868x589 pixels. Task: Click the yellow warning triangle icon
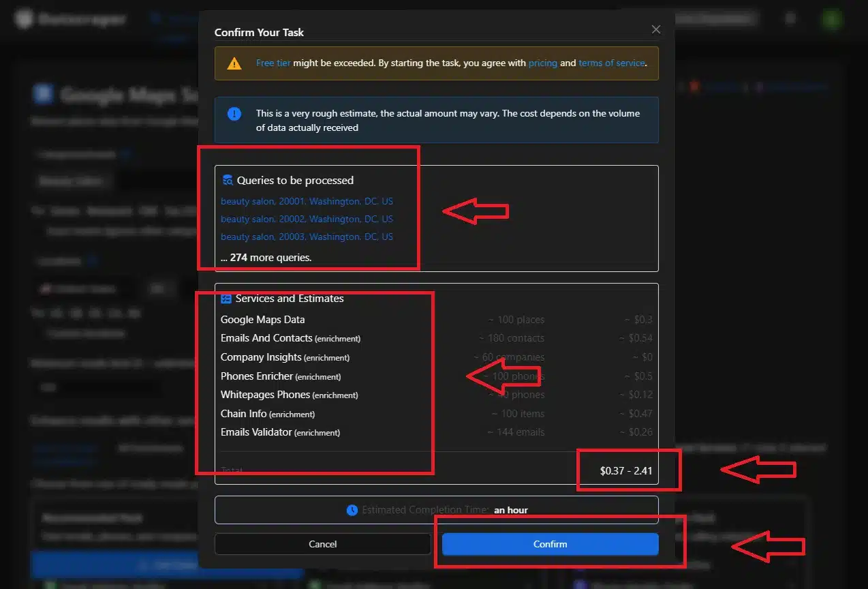click(x=234, y=63)
